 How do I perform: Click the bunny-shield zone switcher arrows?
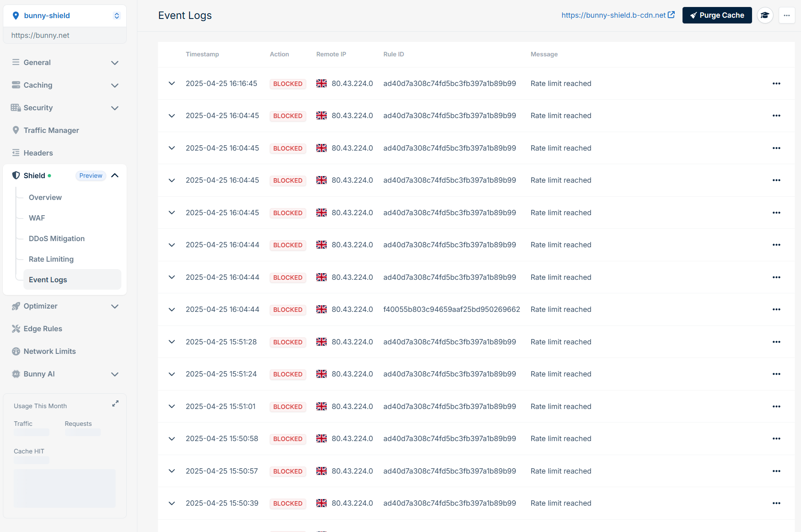click(117, 16)
